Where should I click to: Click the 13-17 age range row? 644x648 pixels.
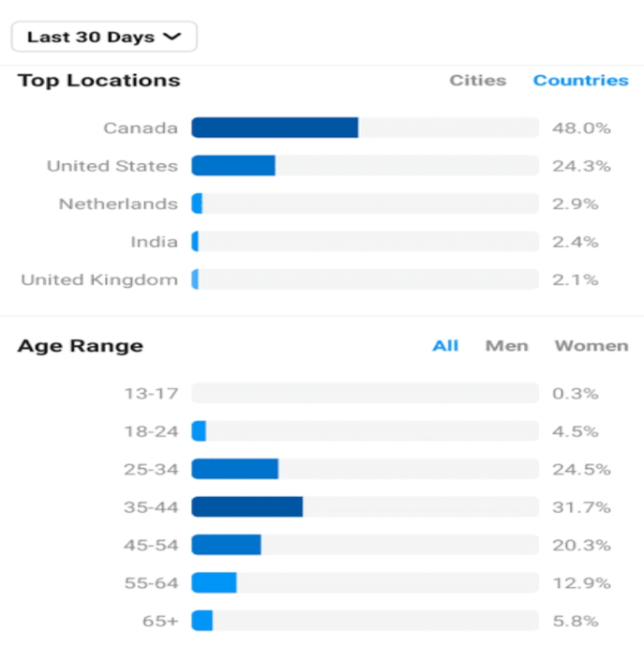click(365, 393)
